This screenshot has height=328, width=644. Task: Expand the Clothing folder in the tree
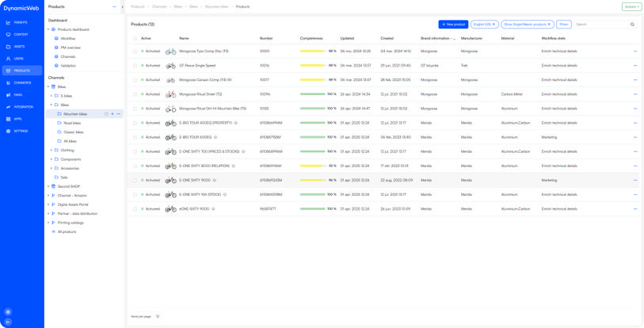[x=51, y=150]
